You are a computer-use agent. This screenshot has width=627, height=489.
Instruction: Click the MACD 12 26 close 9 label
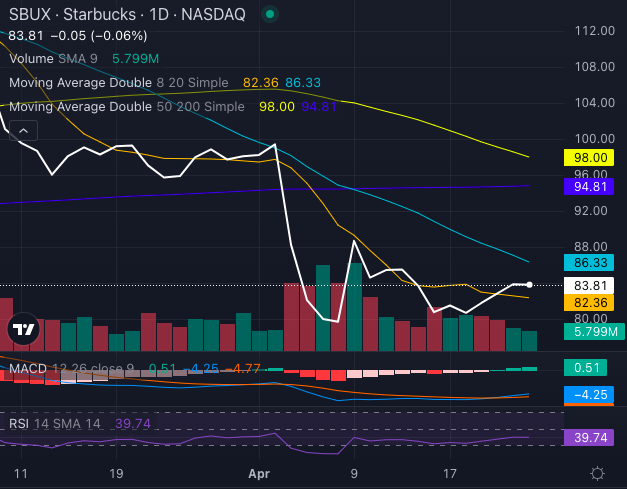tap(72, 368)
